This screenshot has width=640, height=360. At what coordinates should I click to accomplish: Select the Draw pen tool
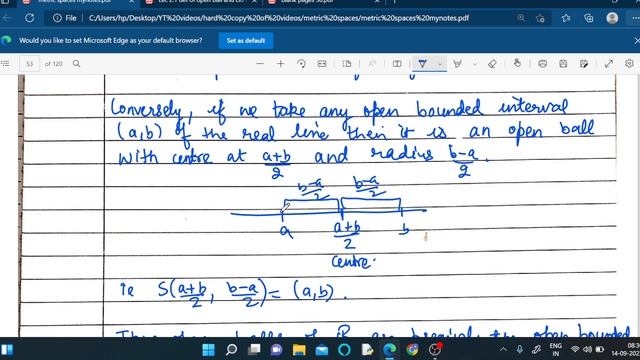[423, 64]
